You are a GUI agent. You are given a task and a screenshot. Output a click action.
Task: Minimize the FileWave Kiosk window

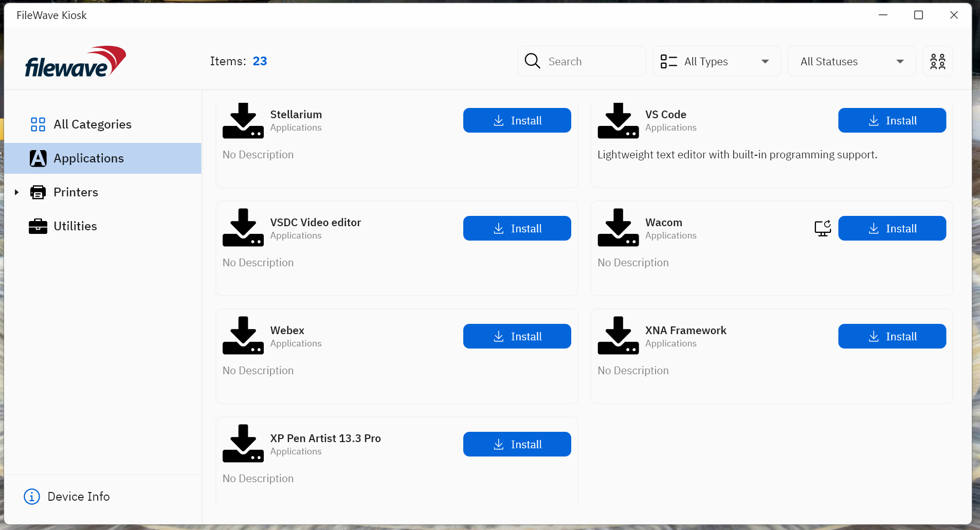(x=883, y=15)
